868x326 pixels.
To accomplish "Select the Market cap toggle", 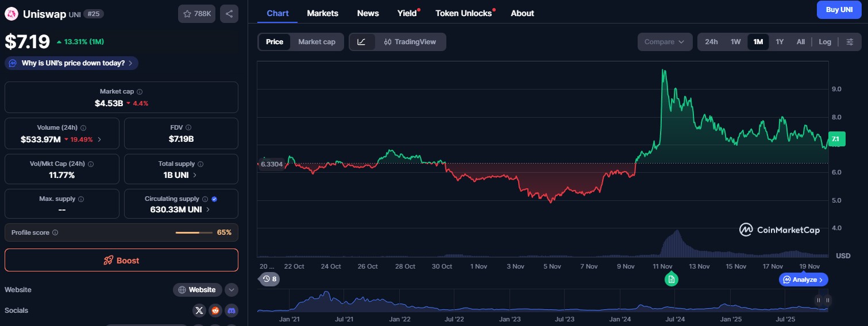I will click(x=317, y=42).
